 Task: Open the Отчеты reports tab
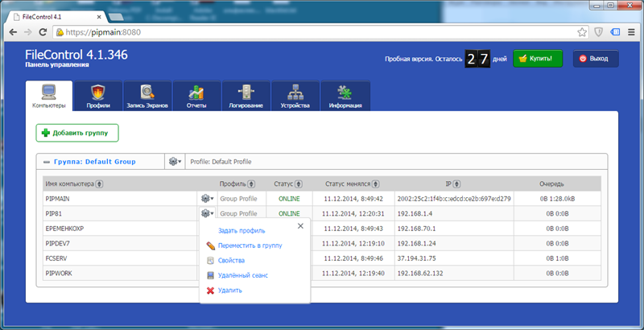[196, 96]
